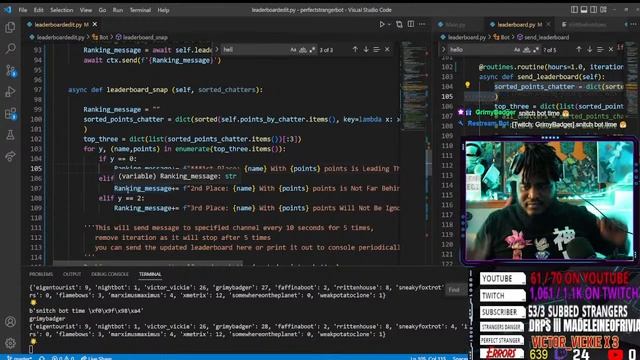Select the TERMINAL panel tab
Image resolution: width=640 pixels, height=360 pixels.
pos(150,274)
